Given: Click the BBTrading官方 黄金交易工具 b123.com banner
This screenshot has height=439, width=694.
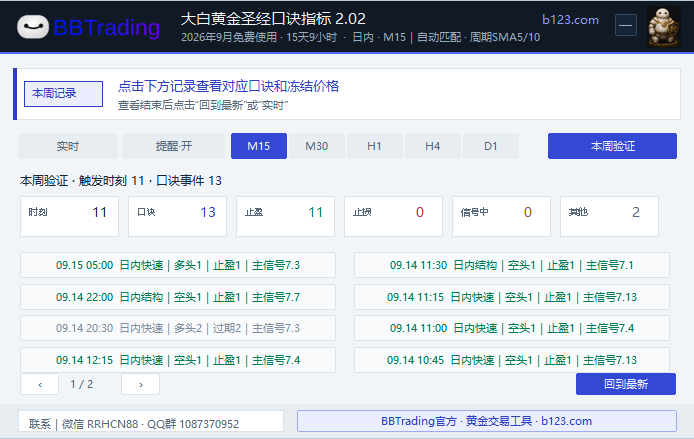Looking at the screenshot, I should tap(486, 421).
